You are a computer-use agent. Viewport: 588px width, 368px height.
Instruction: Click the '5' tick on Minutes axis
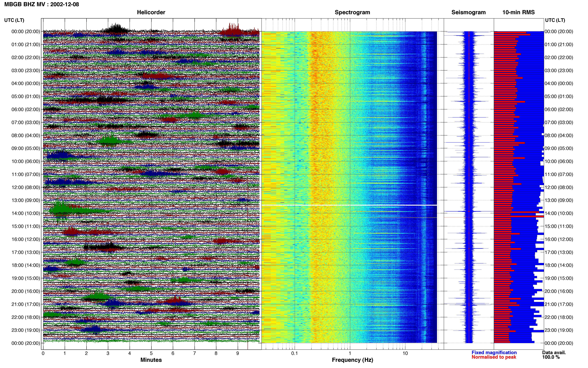pos(151,353)
